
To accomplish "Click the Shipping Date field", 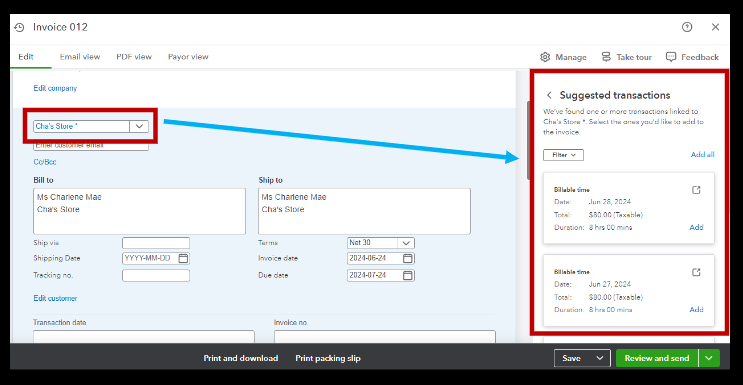I will click(156, 258).
